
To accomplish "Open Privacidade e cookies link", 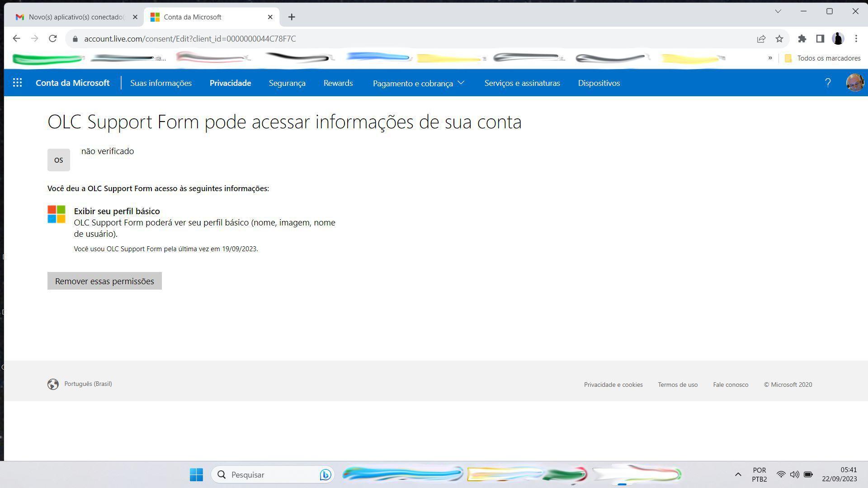I will pyautogui.click(x=613, y=385).
